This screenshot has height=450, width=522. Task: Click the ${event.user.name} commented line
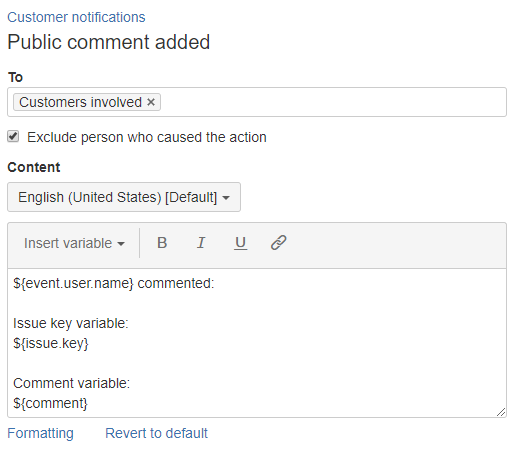pyautogui.click(x=114, y=283)
